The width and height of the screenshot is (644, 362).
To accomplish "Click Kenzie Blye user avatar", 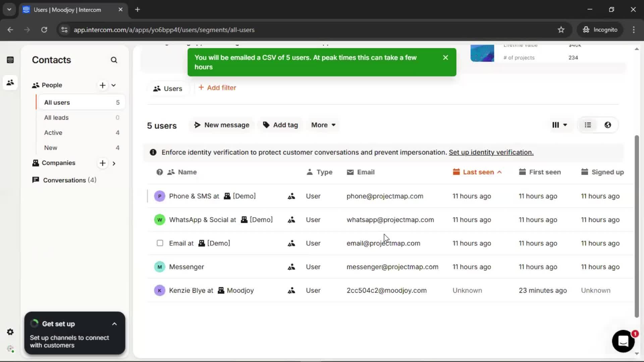I will coord(160,290).
